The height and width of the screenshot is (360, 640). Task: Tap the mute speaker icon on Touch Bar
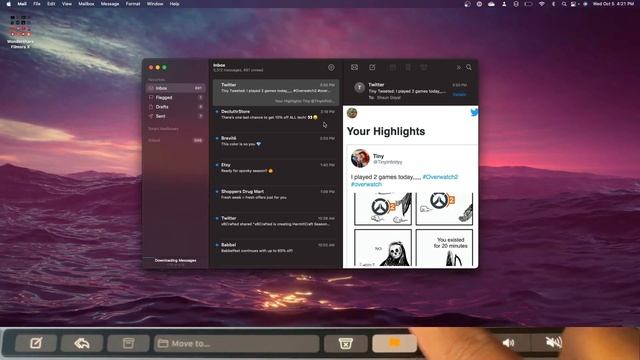pyautogui.click(x=553, y=342)
